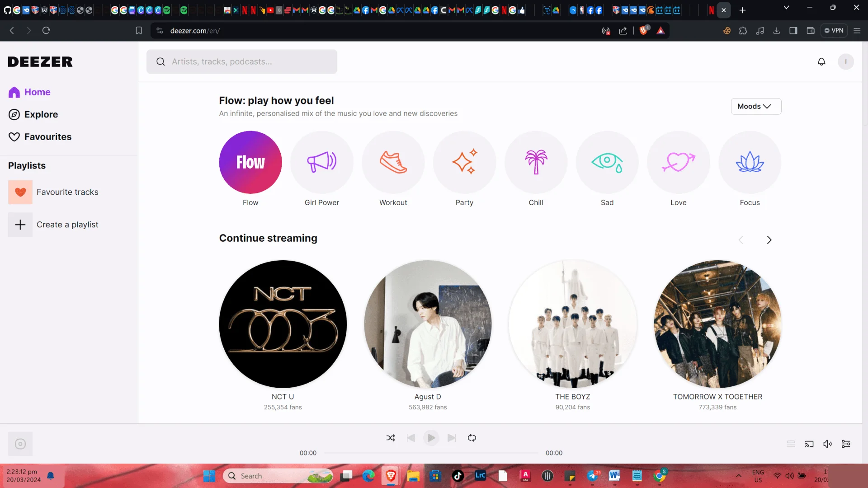Open Windows Start menu
The width and height of the screenshot is (868, 488).
(x=209, y=476)
